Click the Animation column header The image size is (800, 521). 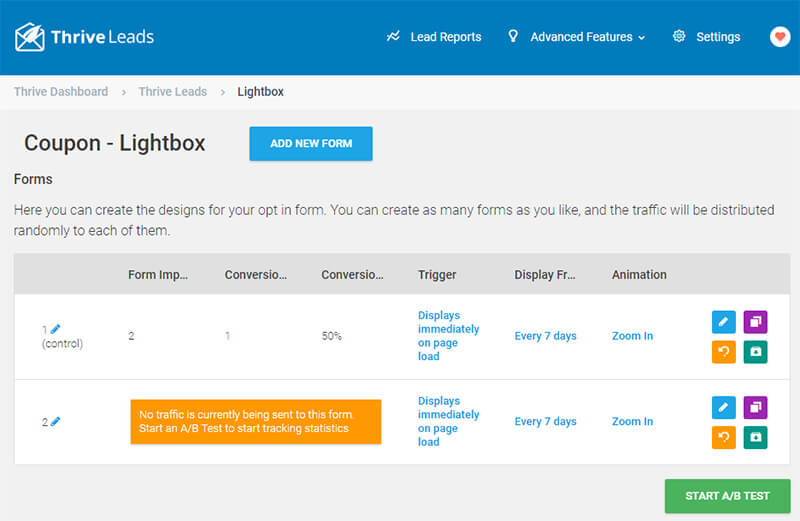tap(639, 275)
